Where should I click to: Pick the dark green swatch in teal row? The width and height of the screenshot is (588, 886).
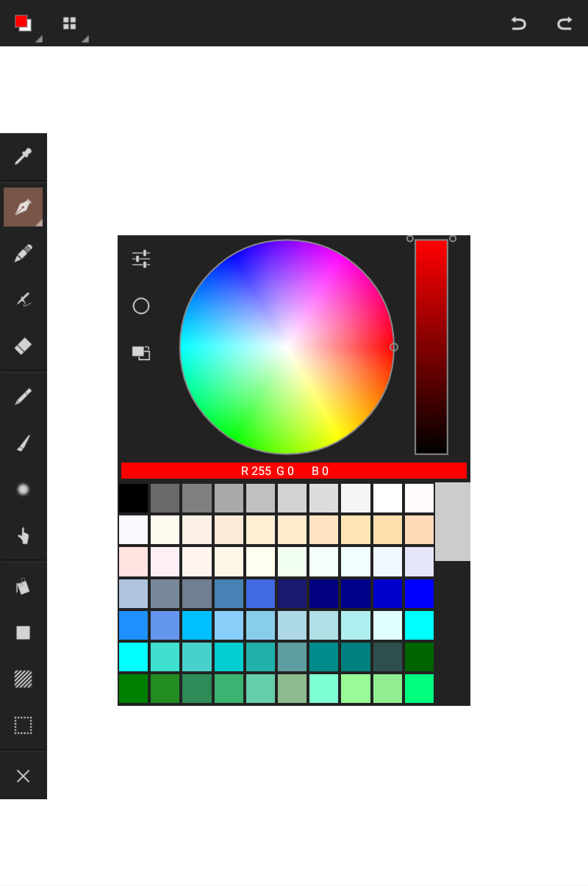tap(419, 657)
